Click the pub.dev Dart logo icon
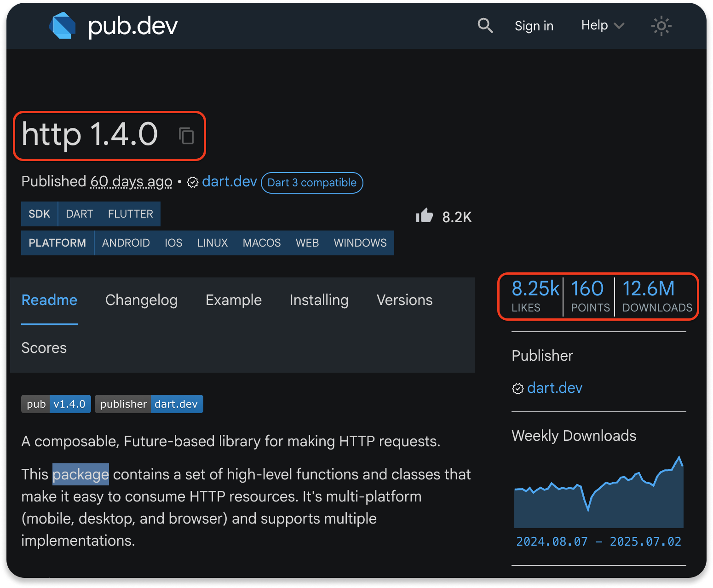The image size is (713, 588). point(62,26)
